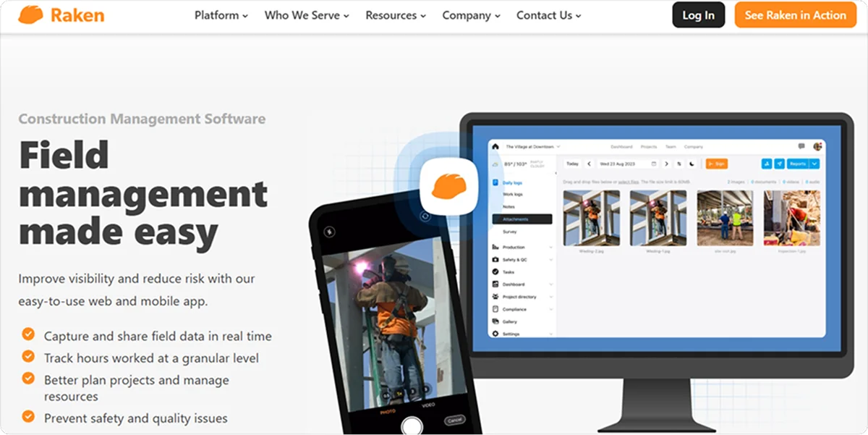Open the Reports dropdown arrow
The height and width of the screenshot is (435, 868).
click(x=814, y=164)
